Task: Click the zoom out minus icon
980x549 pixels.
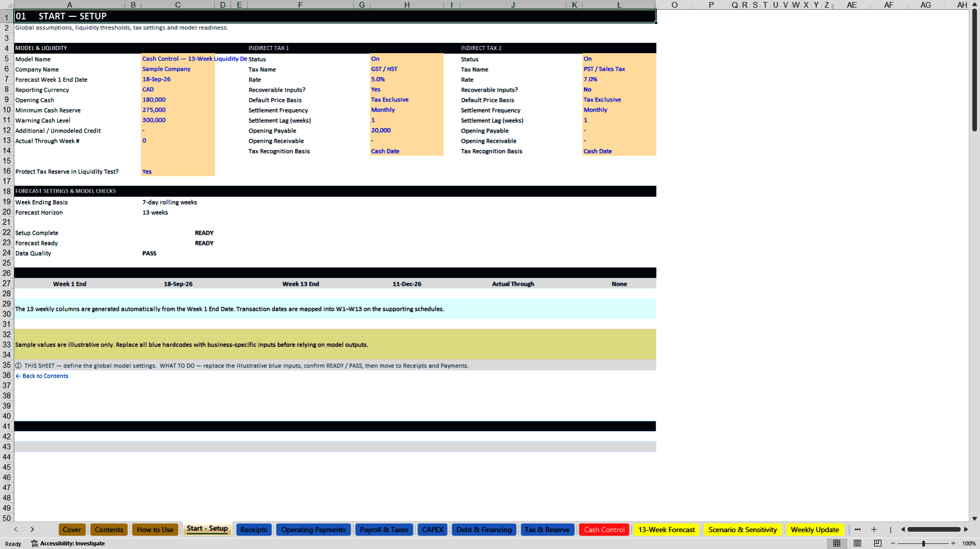Action: coord(893,543)
